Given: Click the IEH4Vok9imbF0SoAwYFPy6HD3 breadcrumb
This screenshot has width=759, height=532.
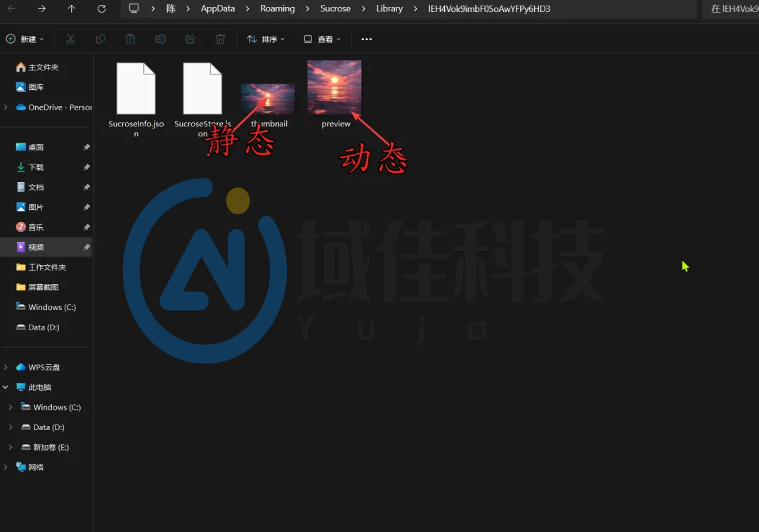Looking at the screenshot, I should coord(489,8).
